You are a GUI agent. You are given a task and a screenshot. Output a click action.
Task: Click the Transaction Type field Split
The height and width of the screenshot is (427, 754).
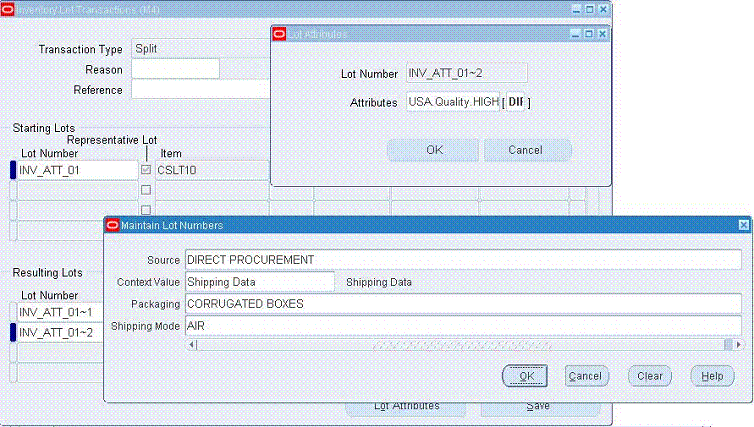pyautogui.click(x=201, y=49)
